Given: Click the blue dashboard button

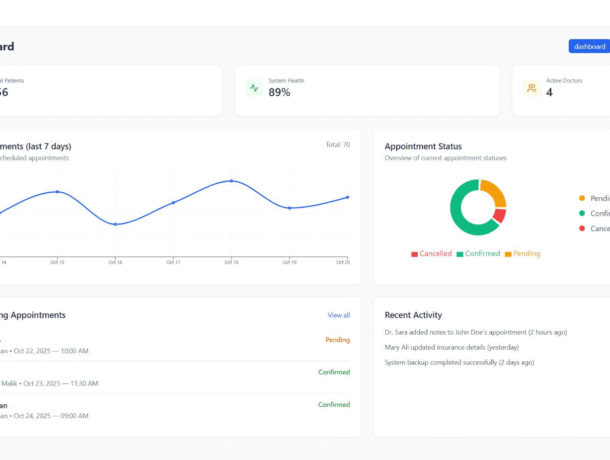Looking at the screenshot, I should pos(589,46).
